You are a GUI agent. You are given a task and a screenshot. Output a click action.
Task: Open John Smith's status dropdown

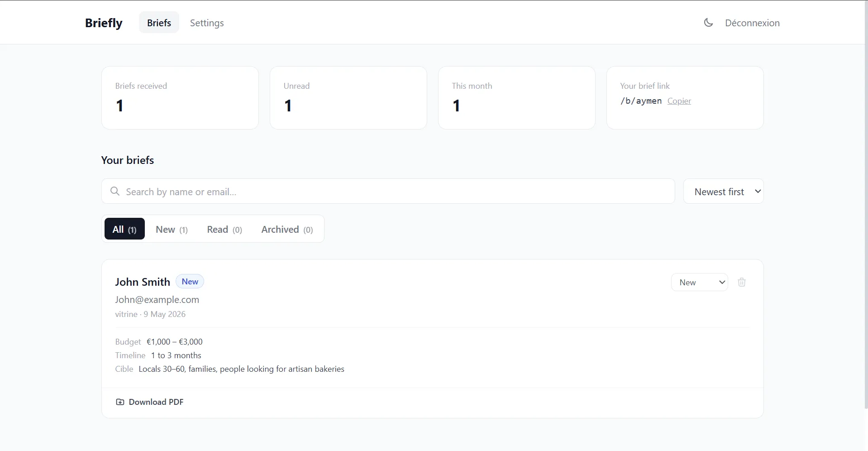coord(699,282)
